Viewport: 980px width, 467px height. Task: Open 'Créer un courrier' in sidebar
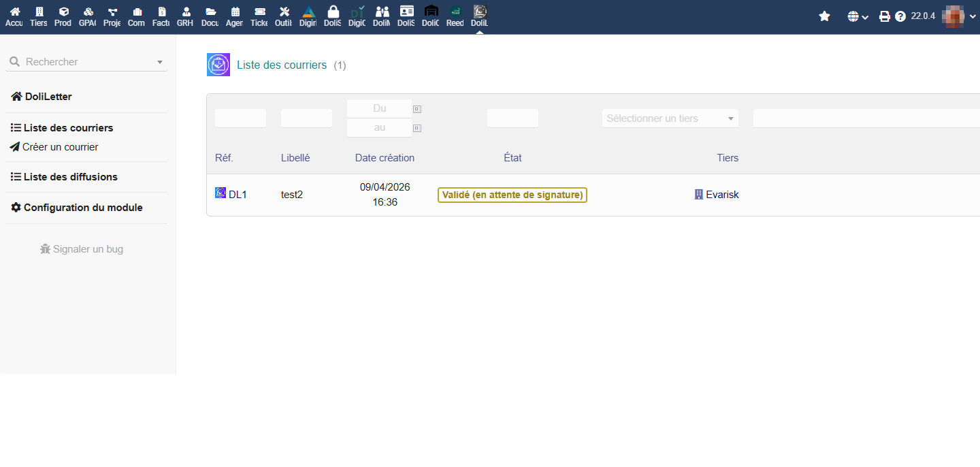[x=60, y=147]
